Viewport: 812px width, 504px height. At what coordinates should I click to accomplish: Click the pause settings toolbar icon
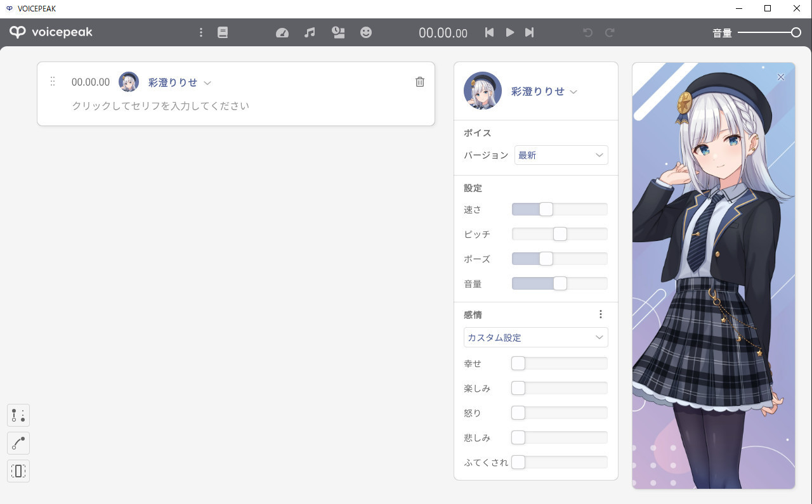pos(338,32)
